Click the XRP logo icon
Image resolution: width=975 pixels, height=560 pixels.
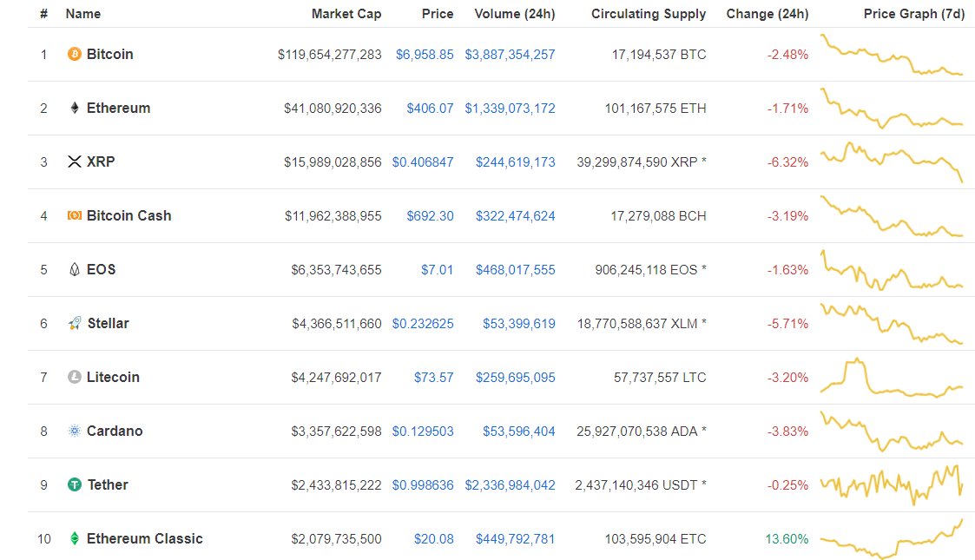tap(74, 161)
